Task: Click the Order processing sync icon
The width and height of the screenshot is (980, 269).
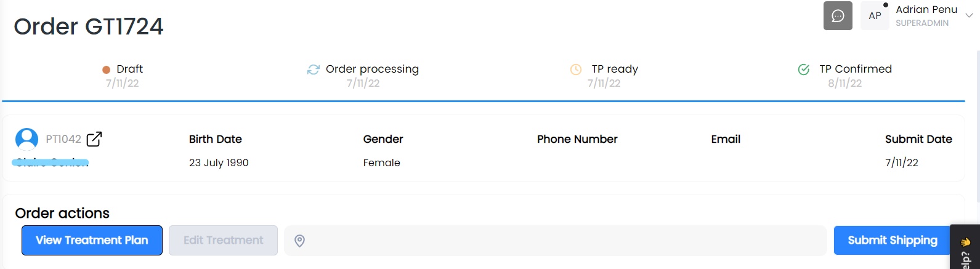Action: pyautogui.click(x=314, y=70)
